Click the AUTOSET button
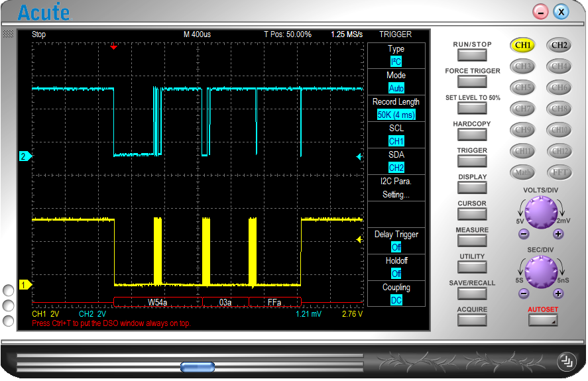Screen dimensions: 588x381 tap(543, 320)
